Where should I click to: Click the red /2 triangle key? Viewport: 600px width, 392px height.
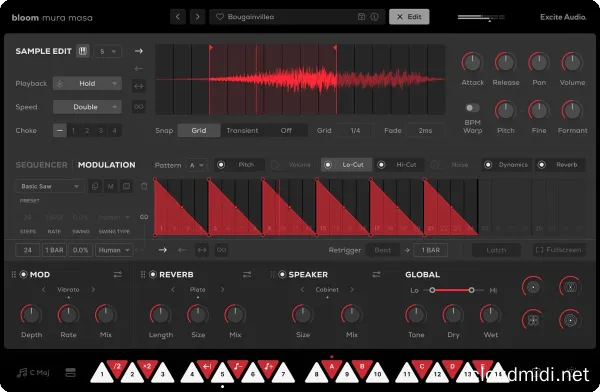[x=117, y=368]
